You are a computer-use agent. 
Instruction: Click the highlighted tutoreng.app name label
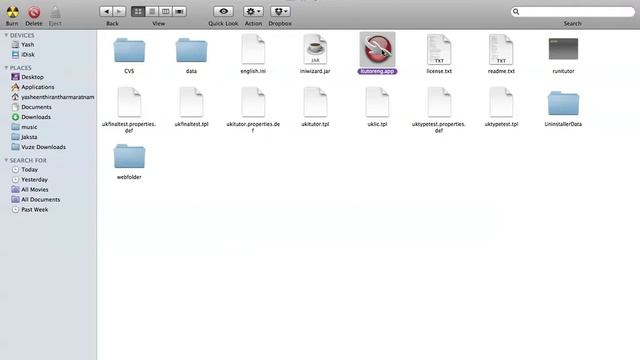(x=377, y=71)
